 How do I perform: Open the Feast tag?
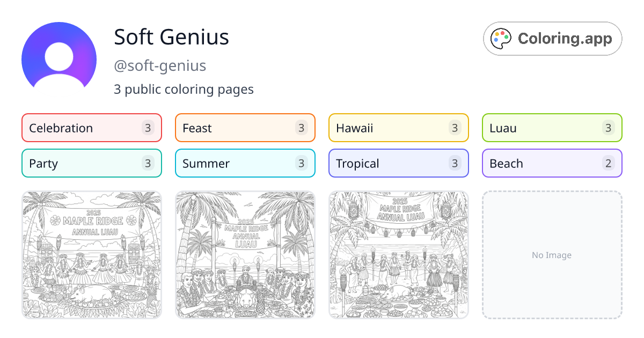click(x=245, y=128)
